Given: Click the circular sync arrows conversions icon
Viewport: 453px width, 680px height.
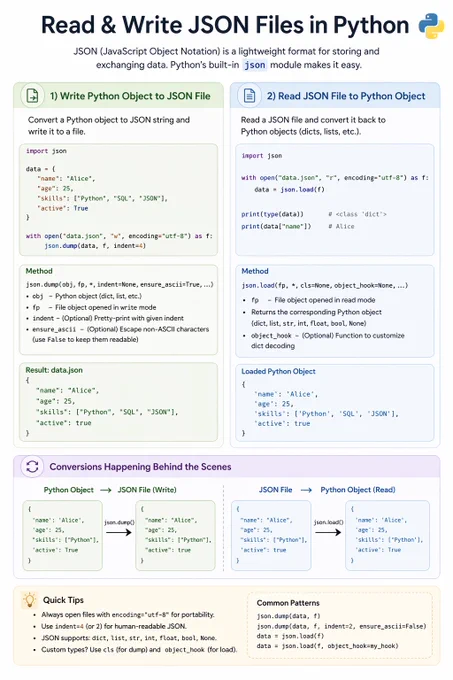Looking at the screenshot, I should click(32, 467).
